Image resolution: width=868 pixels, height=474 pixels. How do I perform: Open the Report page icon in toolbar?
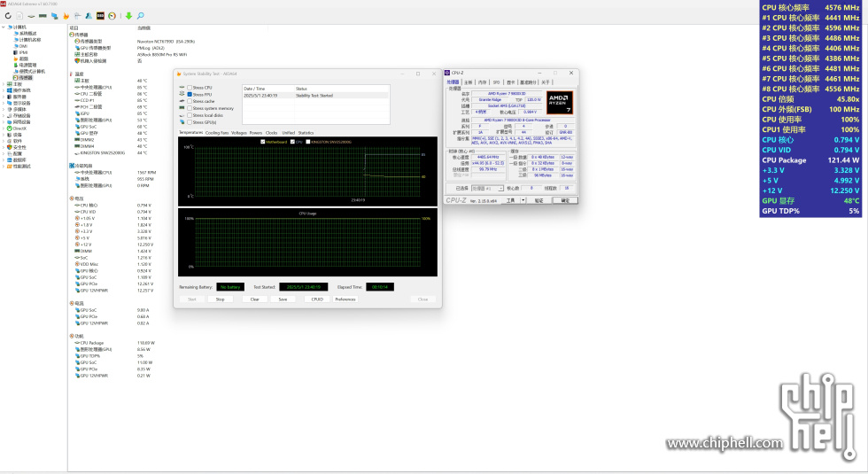[19, 16]
